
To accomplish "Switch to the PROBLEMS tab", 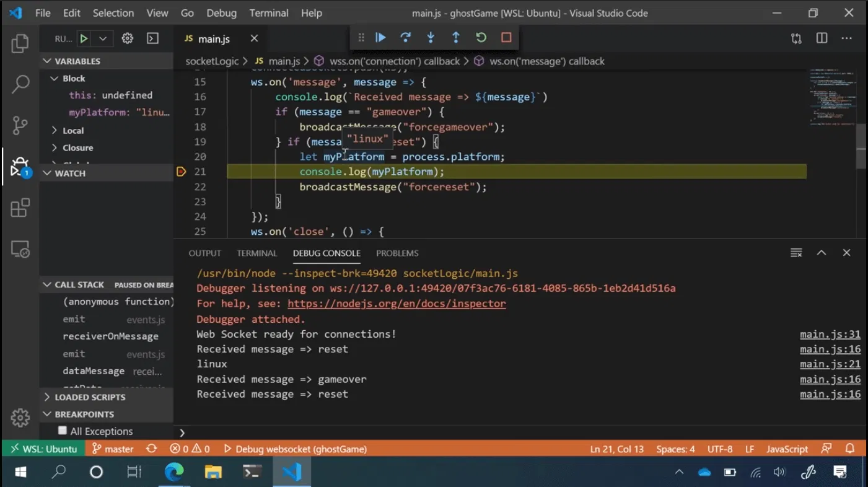I will [397, 253].
